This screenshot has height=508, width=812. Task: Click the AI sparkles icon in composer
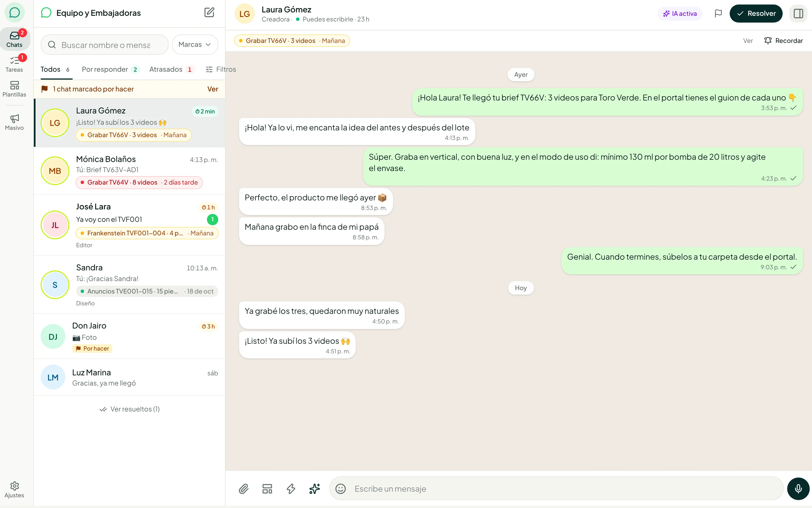[x=314, y=489]
